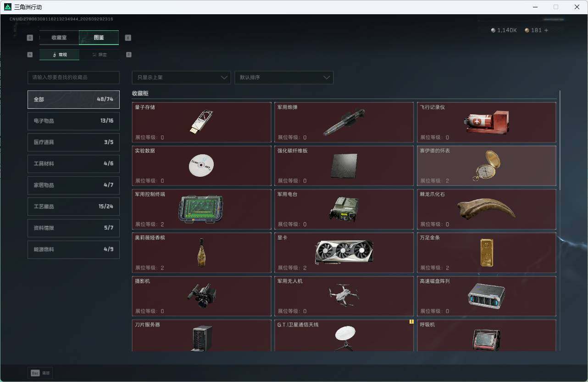Filter by 工具材料 4/6 category

click(x=73, y=163)
